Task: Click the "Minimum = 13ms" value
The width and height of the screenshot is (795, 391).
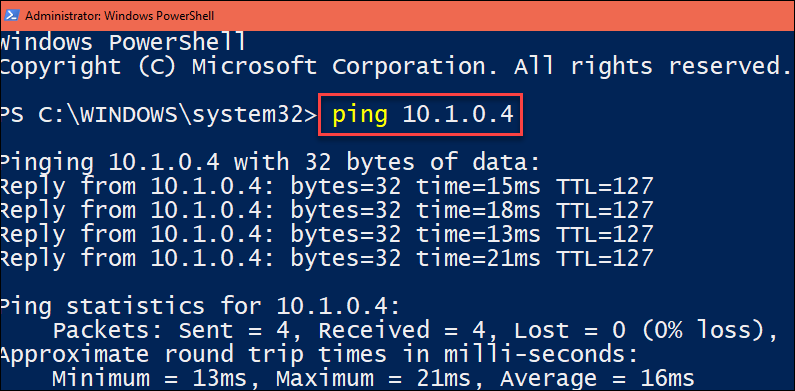Action: pos(149,379)
